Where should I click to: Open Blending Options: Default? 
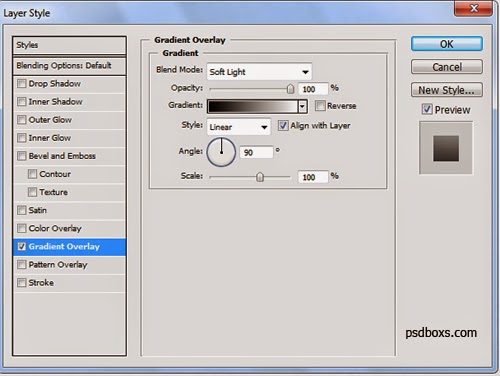(x=69, y=65)
